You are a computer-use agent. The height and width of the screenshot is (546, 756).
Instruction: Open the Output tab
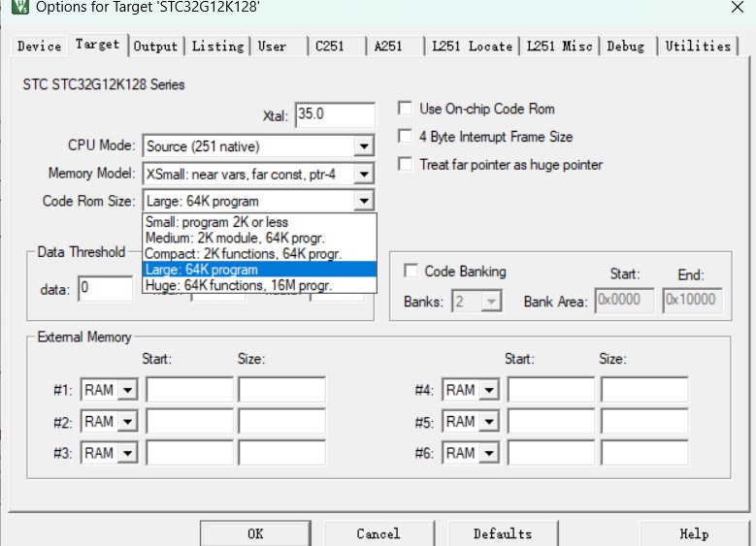(155, 47)
